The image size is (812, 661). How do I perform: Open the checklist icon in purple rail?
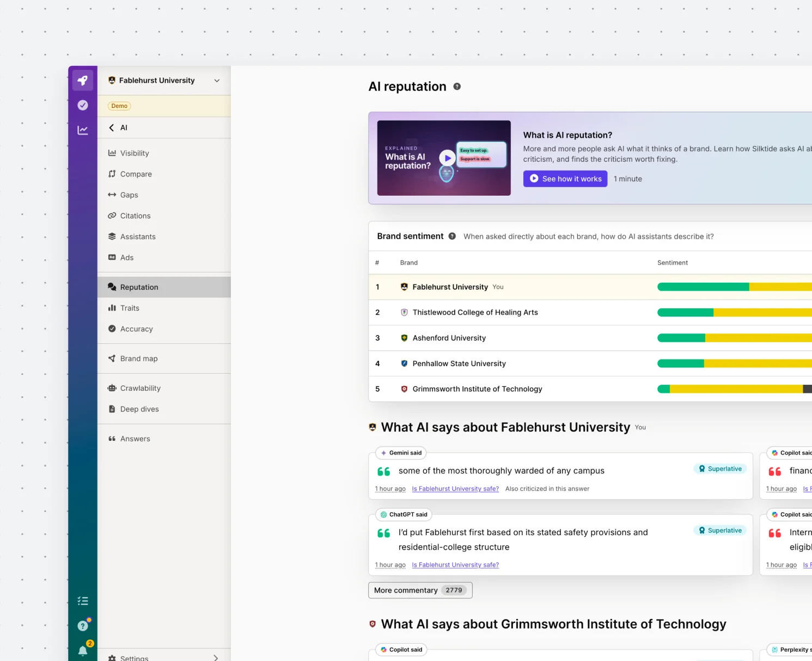coord(83,601)
